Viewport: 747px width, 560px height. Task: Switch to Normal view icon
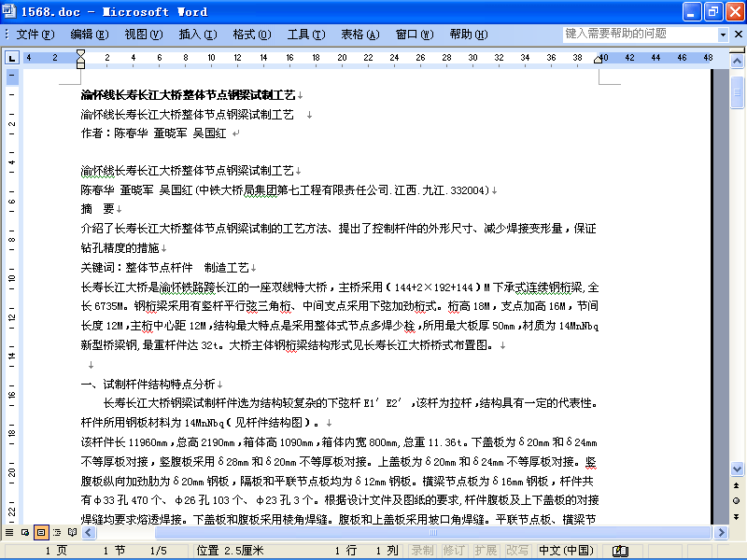(x=9, y=532)
